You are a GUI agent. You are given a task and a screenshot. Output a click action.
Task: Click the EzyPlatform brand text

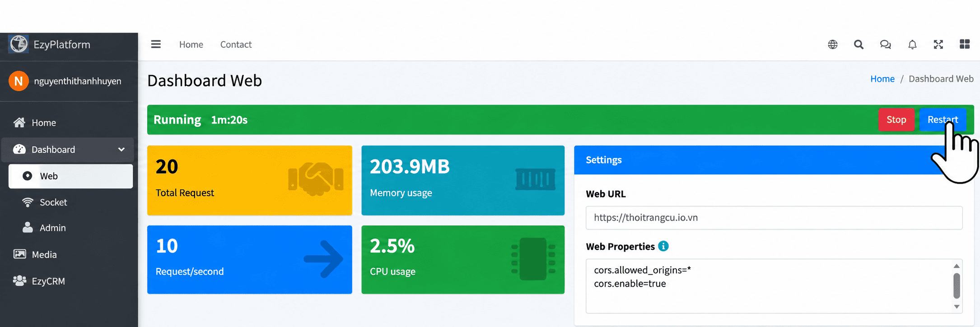[62, 44]
